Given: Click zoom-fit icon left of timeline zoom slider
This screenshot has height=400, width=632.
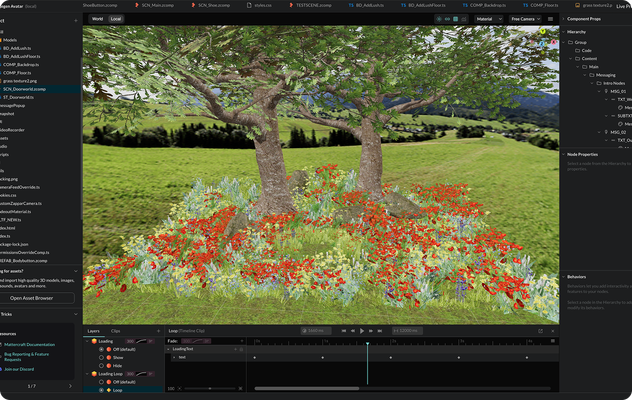Looking at the screenshot, I should pyautogui.click(x=180, y=389).
